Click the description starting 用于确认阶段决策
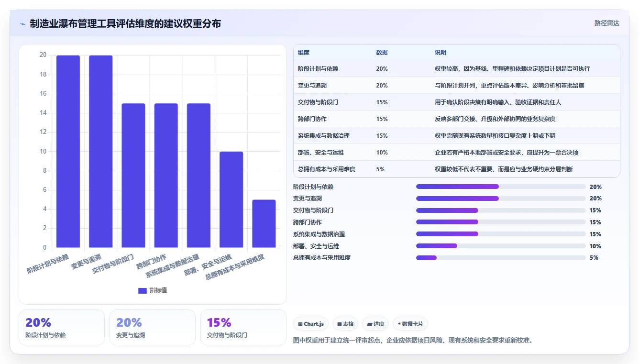This screenshot has width=639, height=364. pyautogui.click(x=498, y=102)
